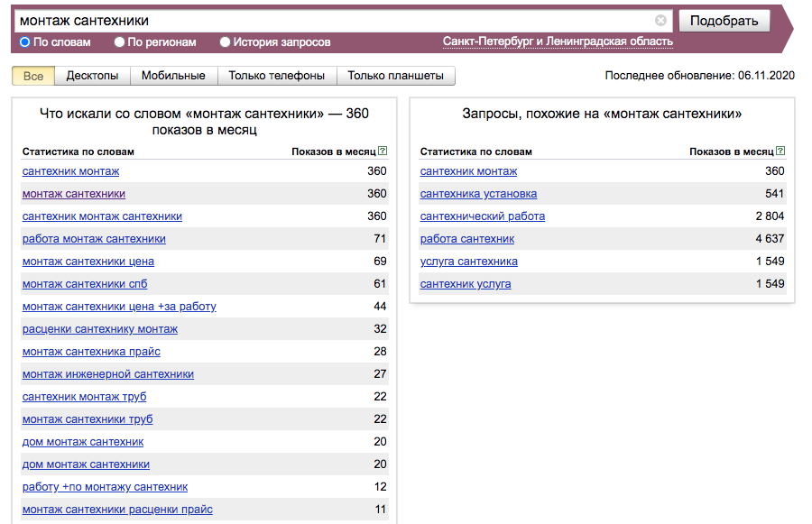Select the 'История запросов' radio option
812x524 pixels.
[226, 42]
